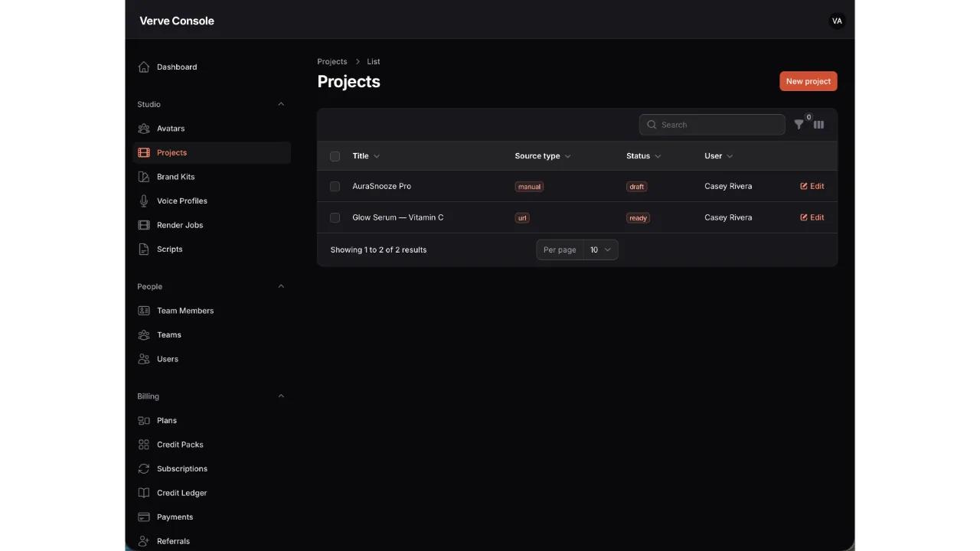The image size is (980, 551).
Task: Click the Voice Profiles microphone icon
Action: [143, 201]
